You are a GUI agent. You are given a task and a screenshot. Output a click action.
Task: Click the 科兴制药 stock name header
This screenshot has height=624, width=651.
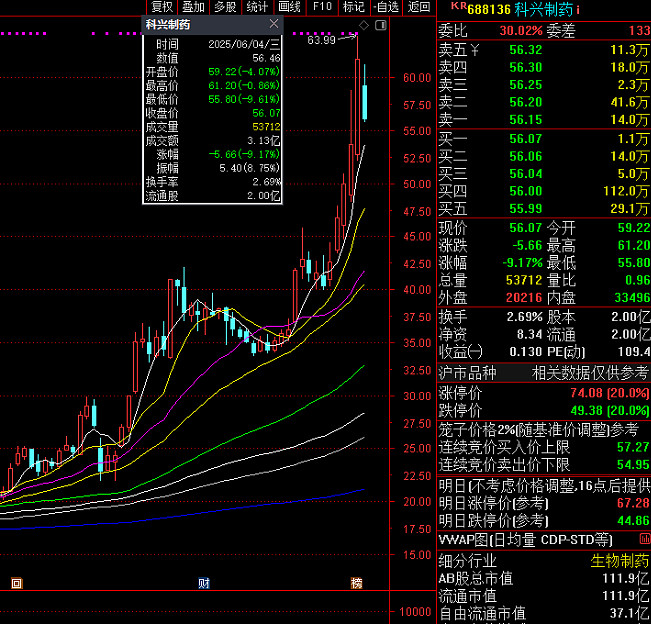tap(543, 9)
